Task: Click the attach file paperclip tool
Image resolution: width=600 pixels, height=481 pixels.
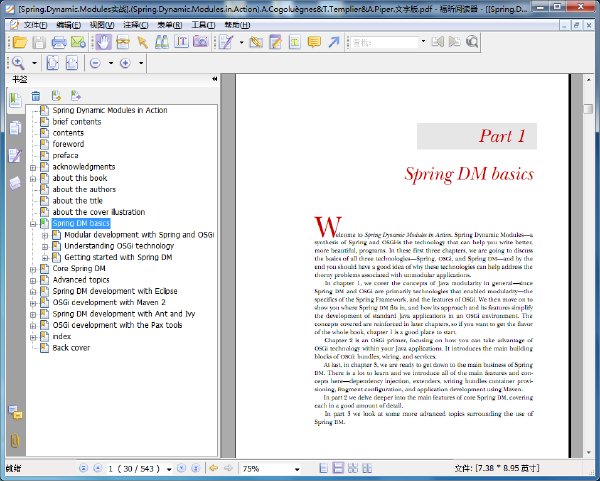Action: click(x=256, y=42)
